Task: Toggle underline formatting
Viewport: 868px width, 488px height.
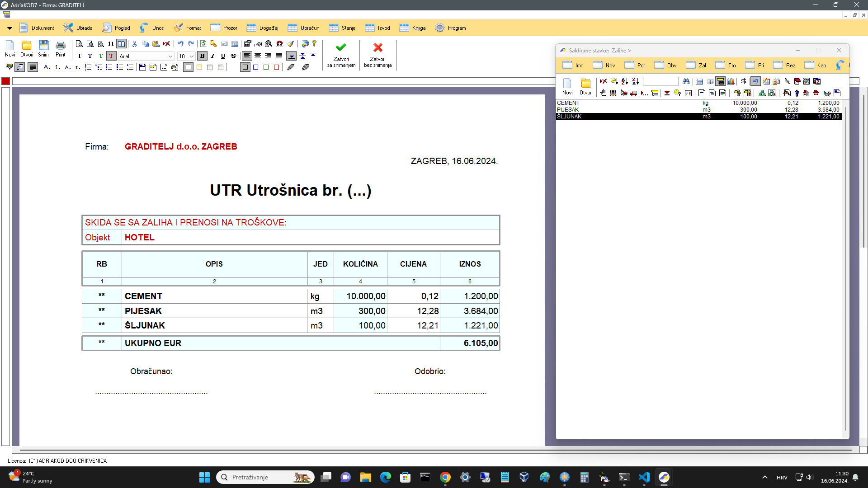Action: click(223, 56)
